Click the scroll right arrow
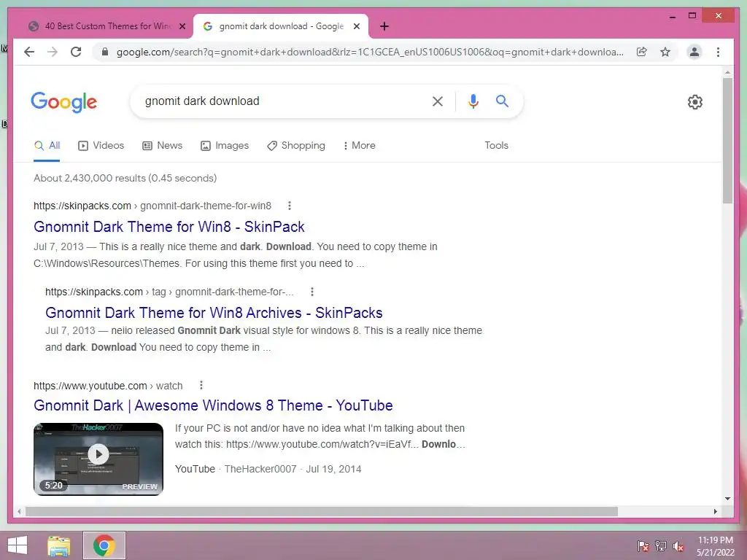747x560 pixels. (716, 511)
